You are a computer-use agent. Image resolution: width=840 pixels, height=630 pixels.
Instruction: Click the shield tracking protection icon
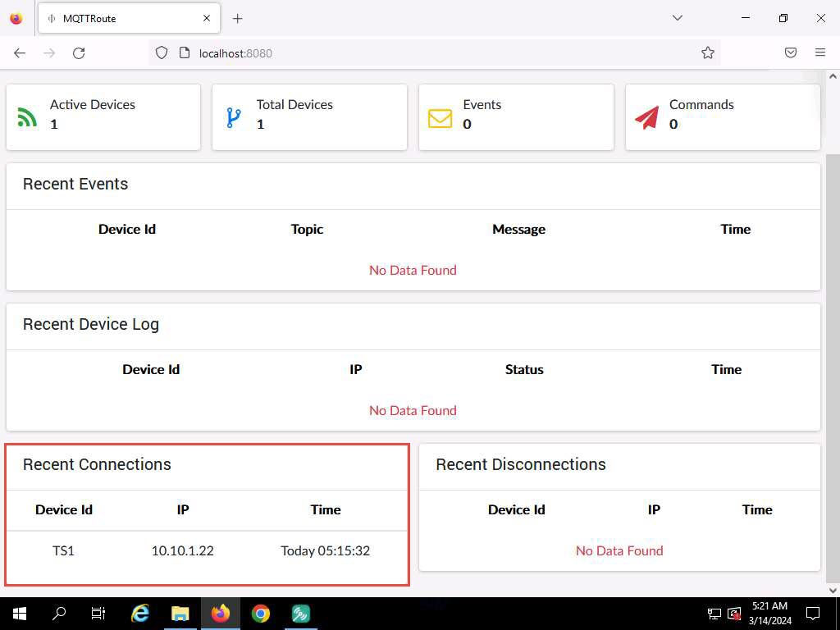(162, 52)
